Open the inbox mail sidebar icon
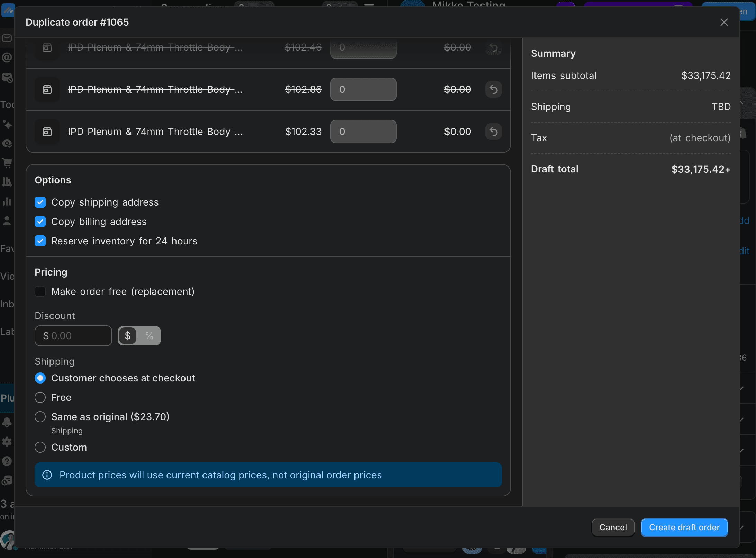Image resolution: width=756 pixels, height=558 pixels. tap(7, 38)
